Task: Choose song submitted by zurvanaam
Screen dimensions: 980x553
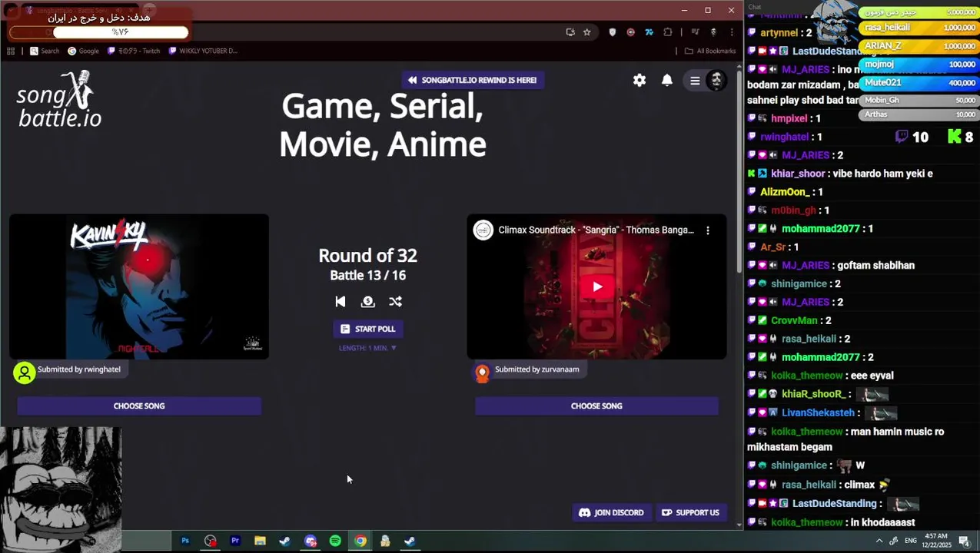Action: pos(596,406)
